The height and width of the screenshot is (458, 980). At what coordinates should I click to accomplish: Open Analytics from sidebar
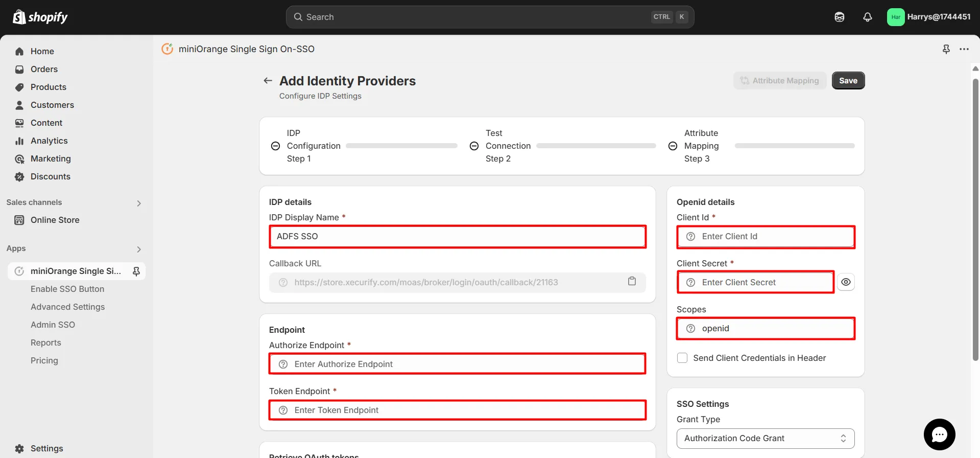point(49,141)
